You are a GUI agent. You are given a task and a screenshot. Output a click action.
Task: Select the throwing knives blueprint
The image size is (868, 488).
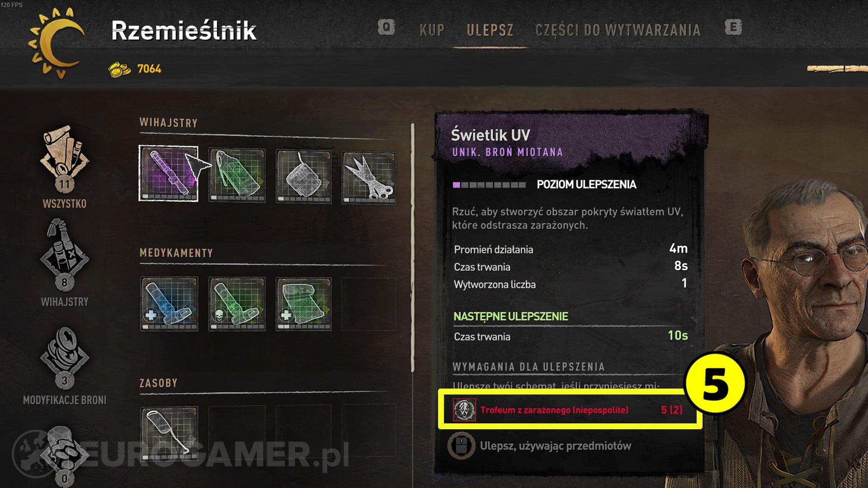[x=369, y=178]
